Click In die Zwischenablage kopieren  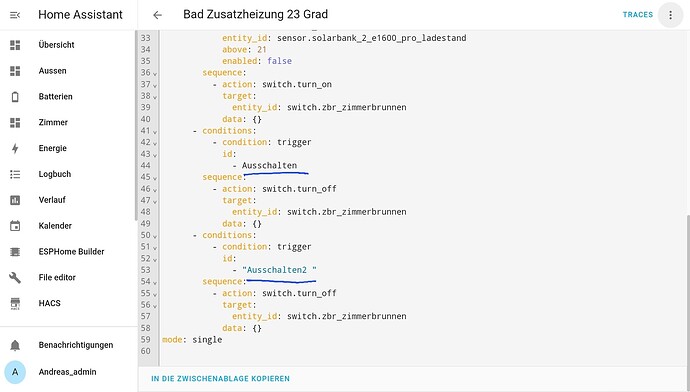220,378
